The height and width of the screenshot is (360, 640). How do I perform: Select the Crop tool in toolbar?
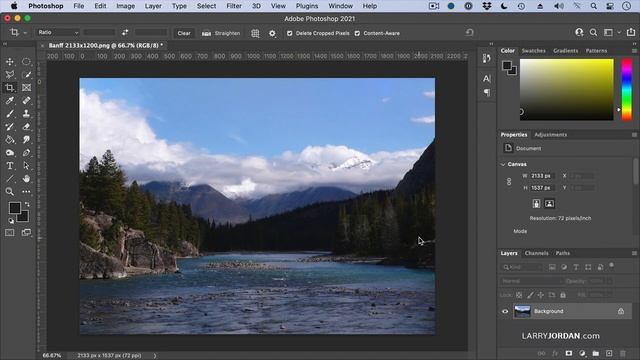[10, 88]
